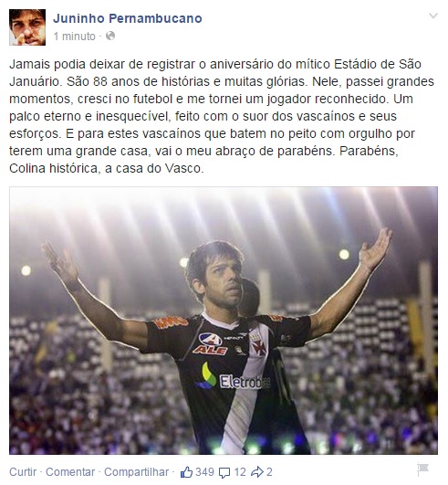This screenshot has height=485, width=448.
Task: Select the post text about São Januário
Action: click(x=222, y=116)
